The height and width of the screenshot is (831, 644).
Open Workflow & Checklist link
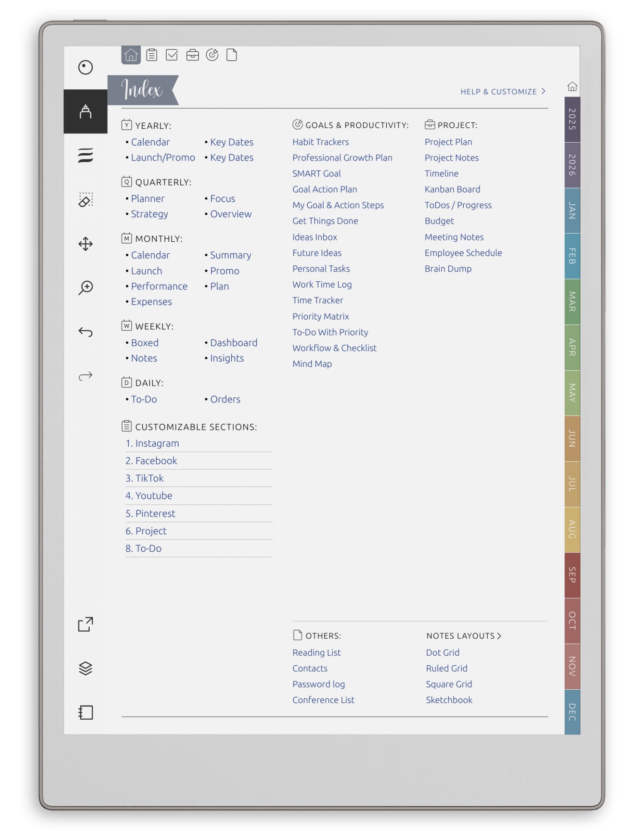coord(334,348)
